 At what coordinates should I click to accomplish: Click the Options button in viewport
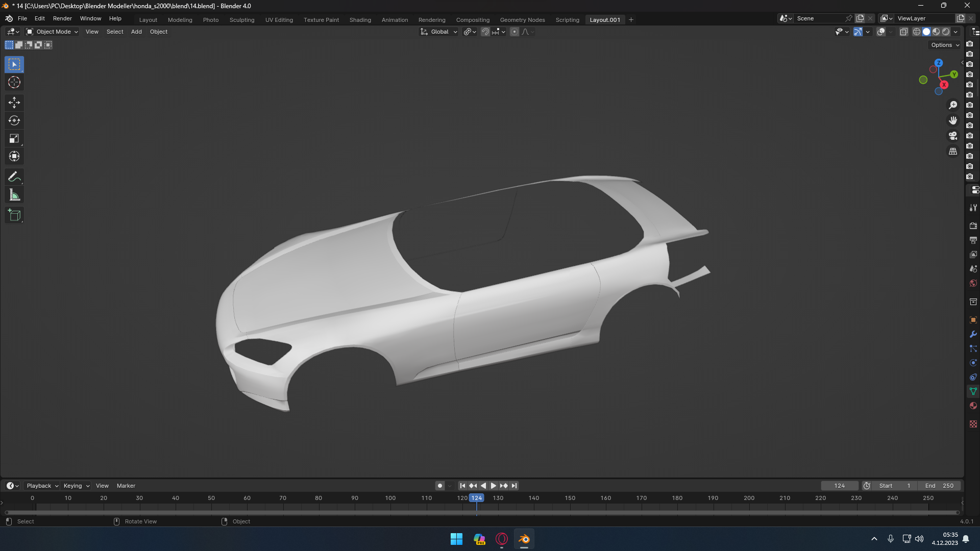[x=945, y=45]
